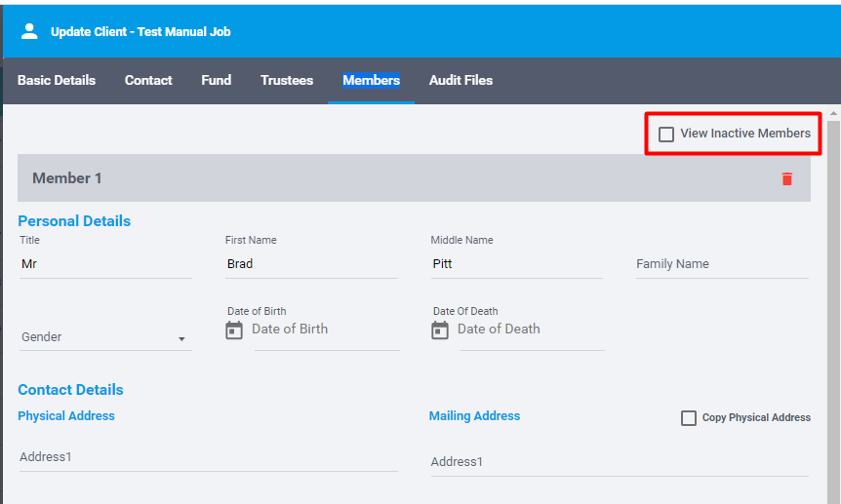Open the Contact tab

pyautogui.click(x=148, y=80)
